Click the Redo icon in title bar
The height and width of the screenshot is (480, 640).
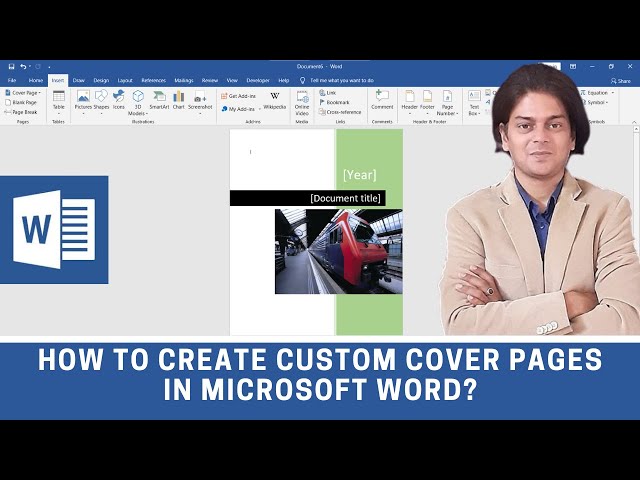[x=38, y=67]
